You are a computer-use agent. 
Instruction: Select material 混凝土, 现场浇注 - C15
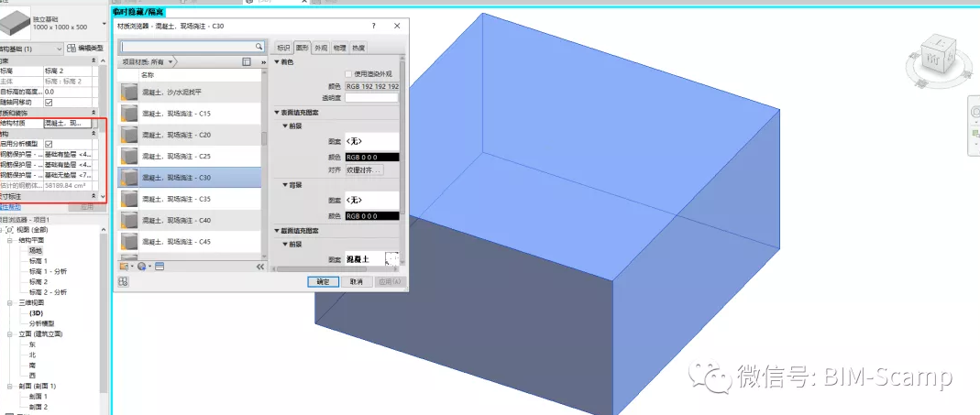pyautogui.click(x=190, y=113)
